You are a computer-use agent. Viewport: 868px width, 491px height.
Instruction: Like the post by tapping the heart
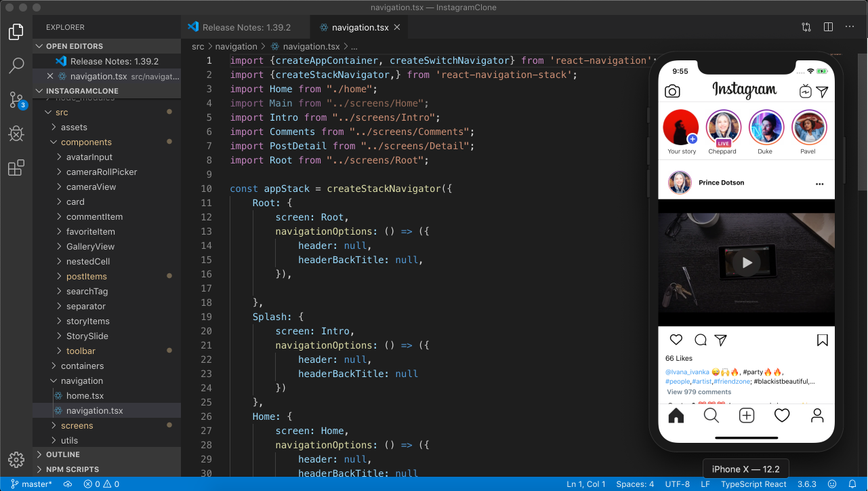point(676,340)
